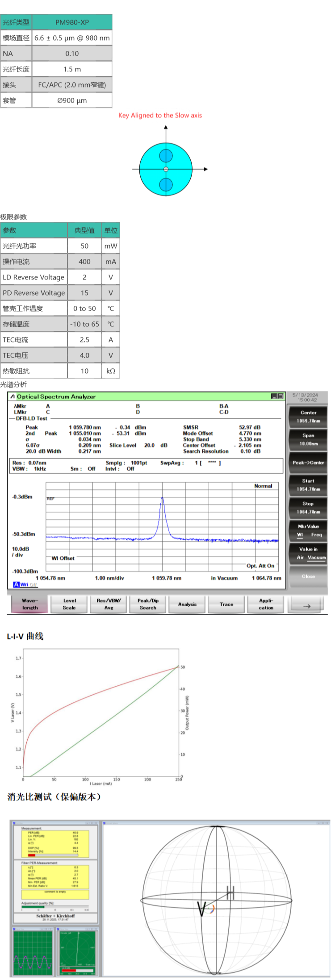The height and width of the screenshot is (980, 335).
Task: Select the Stop 1064.78nm softkey
Action: 308,508
